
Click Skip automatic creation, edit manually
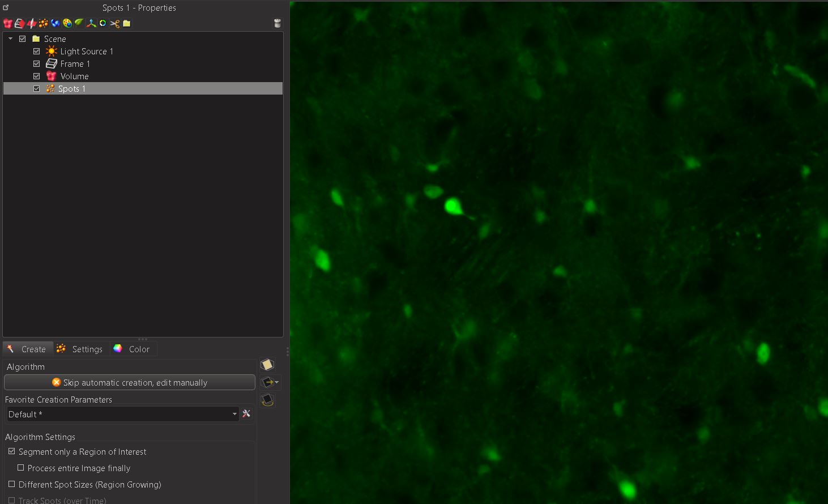tap(129, 382)
